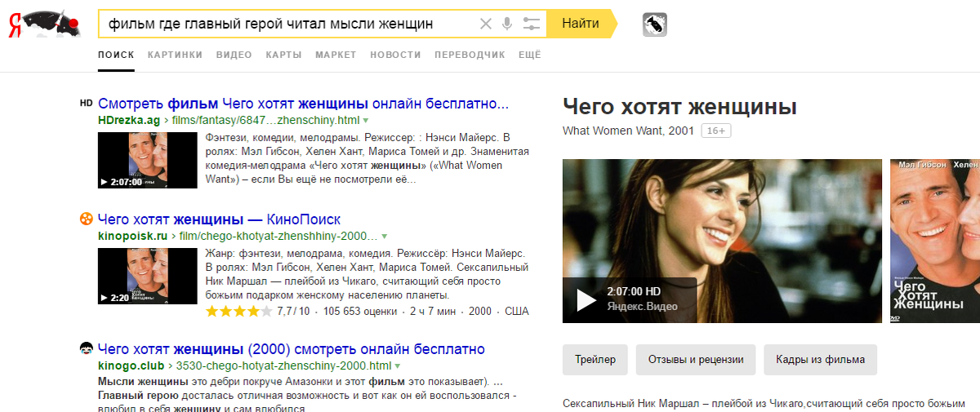Click the films/fantasy path in HDrezka URL
The width and height of the screenshot is (980, 412).
(265, 120)
